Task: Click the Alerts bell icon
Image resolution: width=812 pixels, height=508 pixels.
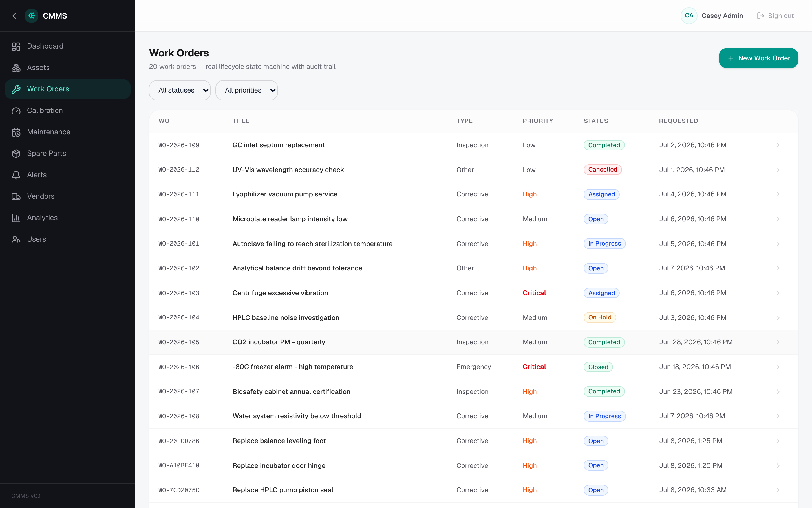Action: click(x=16, y=175)
